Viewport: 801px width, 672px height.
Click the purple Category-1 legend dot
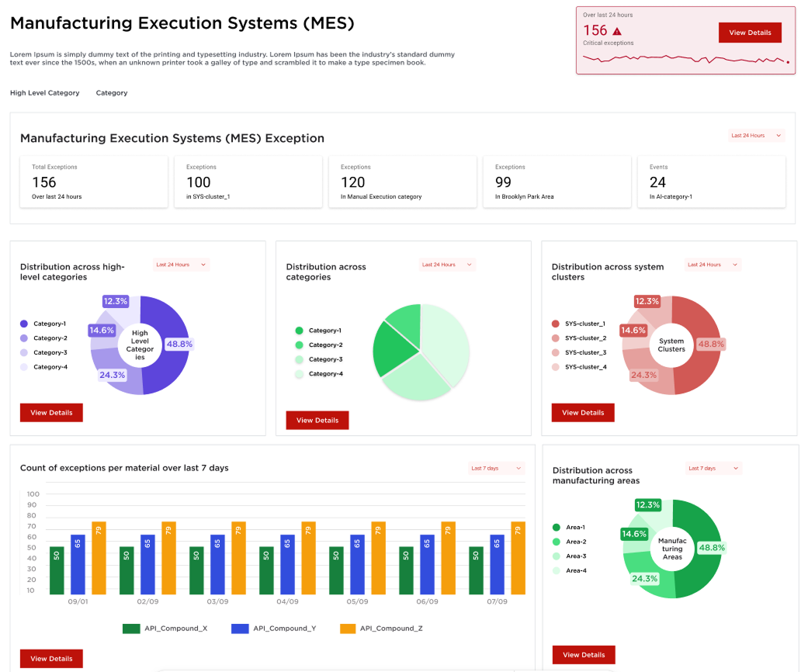(24, 324)
